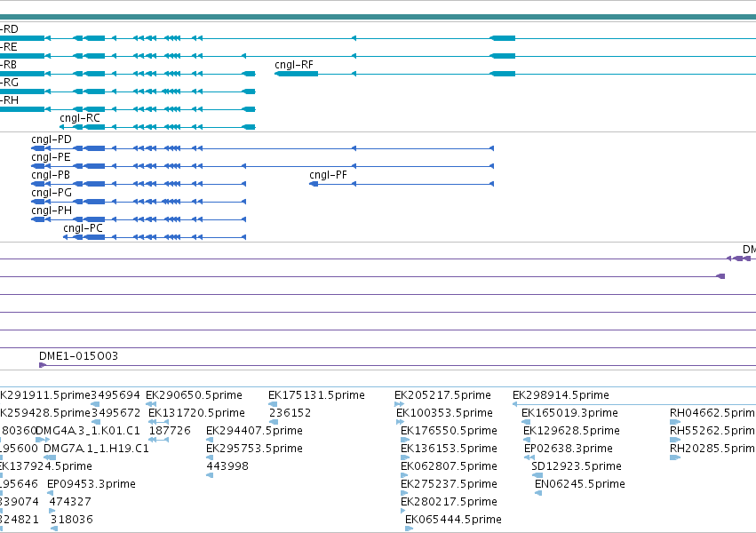
Task: Select EK165019.3prime EST label
Action: point(569,413)
